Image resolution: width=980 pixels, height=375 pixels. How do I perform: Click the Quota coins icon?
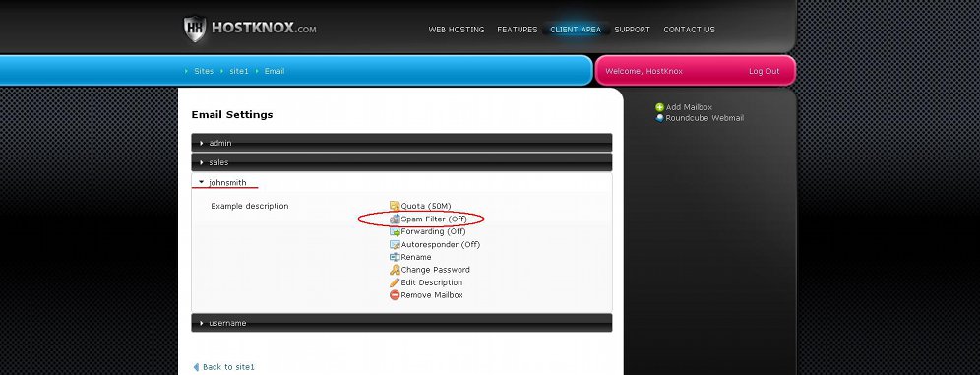click(x=395, y=206)
